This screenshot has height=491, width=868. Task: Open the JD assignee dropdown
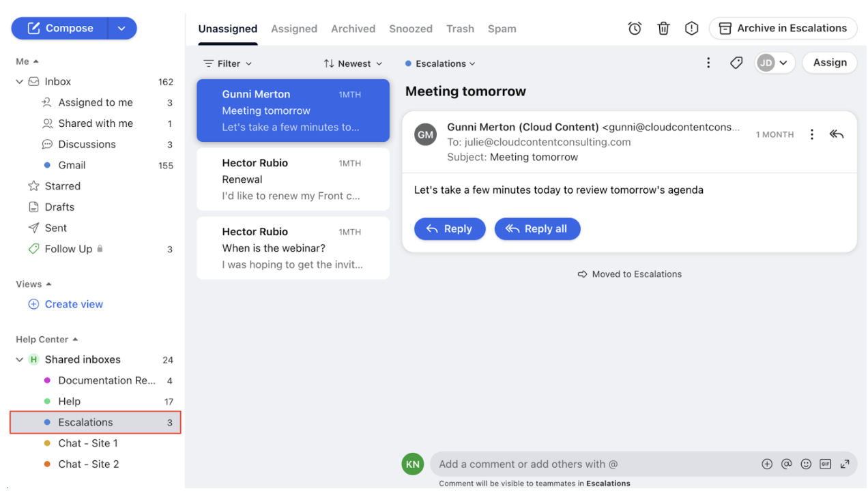pyautogui.click(x=775, y=63)
